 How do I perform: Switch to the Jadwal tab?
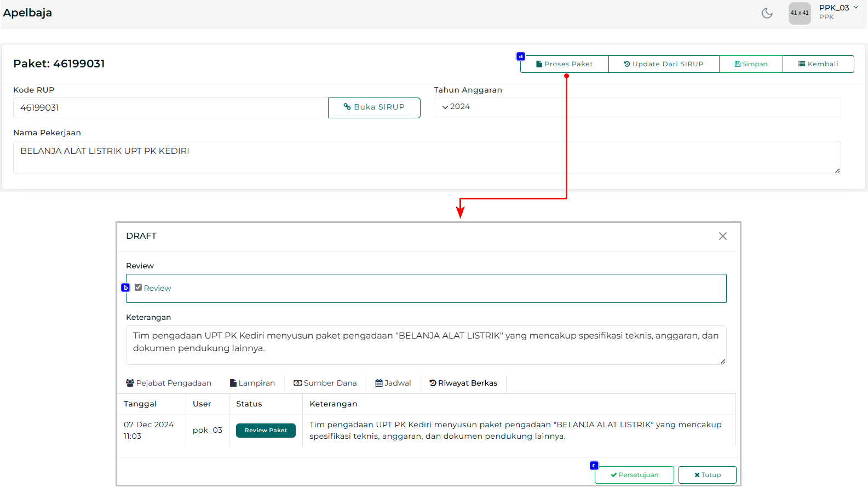(x=393, y=383)
